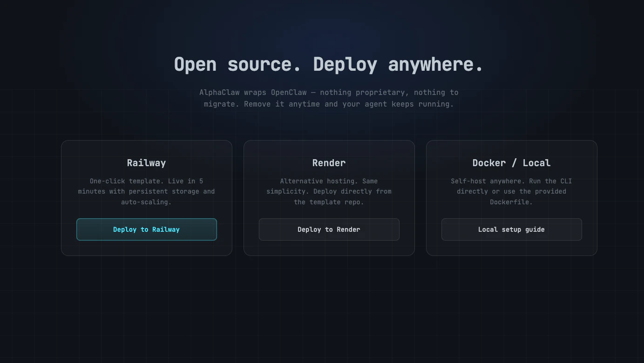Select the Docker / Local card heading

coord(512,163)
